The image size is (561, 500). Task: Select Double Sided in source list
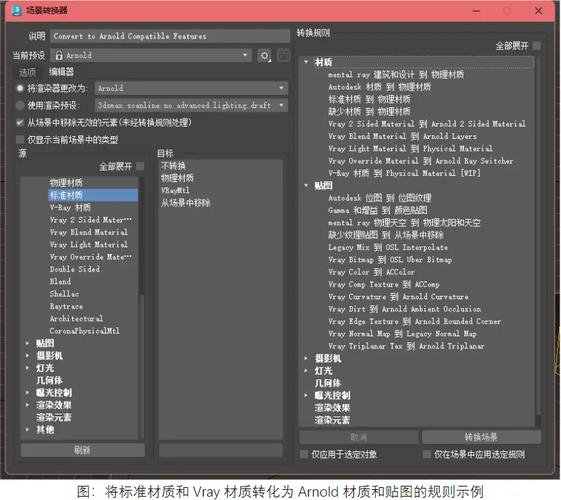[x=75, y=269]
